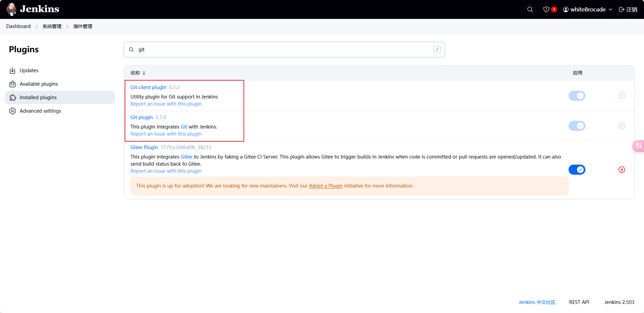Click the slash shortcut hint in search

[x=437, y=50]
